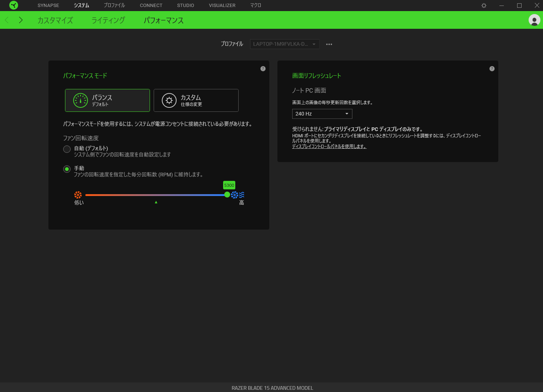This screenshot has width=543, height=392.
Task: Click the back navigation arrow
Action: (7, 20)
